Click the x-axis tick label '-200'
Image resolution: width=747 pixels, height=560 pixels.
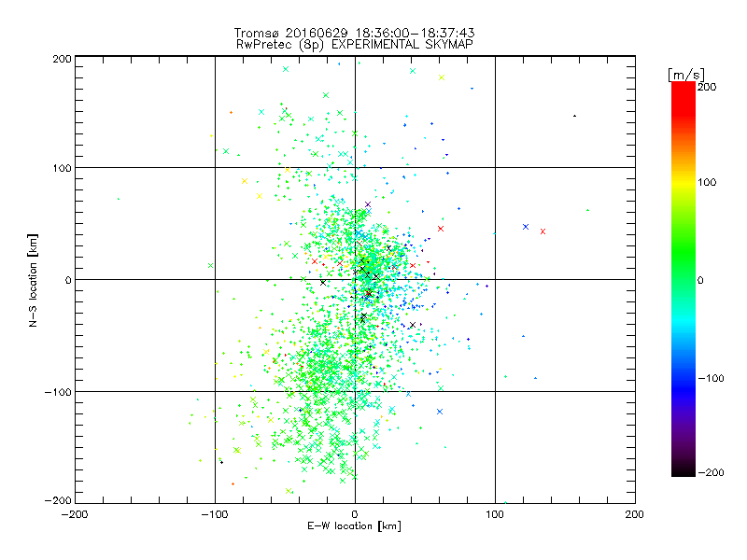coord(75,514)
